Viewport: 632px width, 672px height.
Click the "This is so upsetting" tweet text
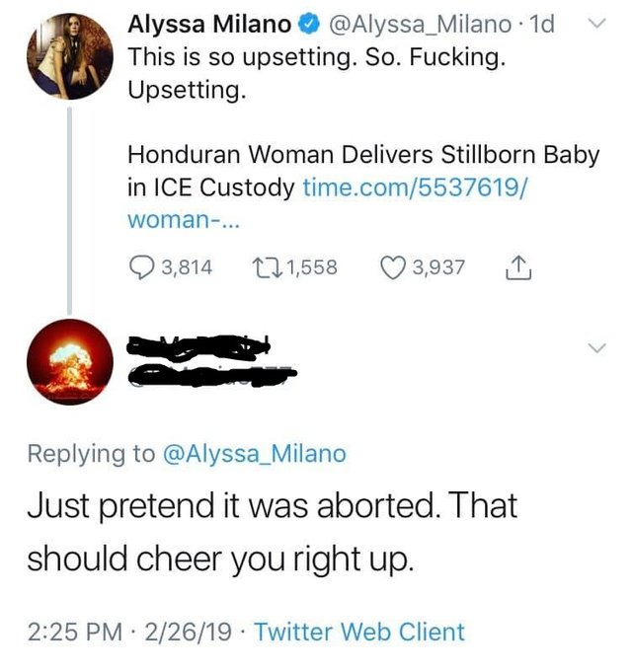(x=316, y=57)
